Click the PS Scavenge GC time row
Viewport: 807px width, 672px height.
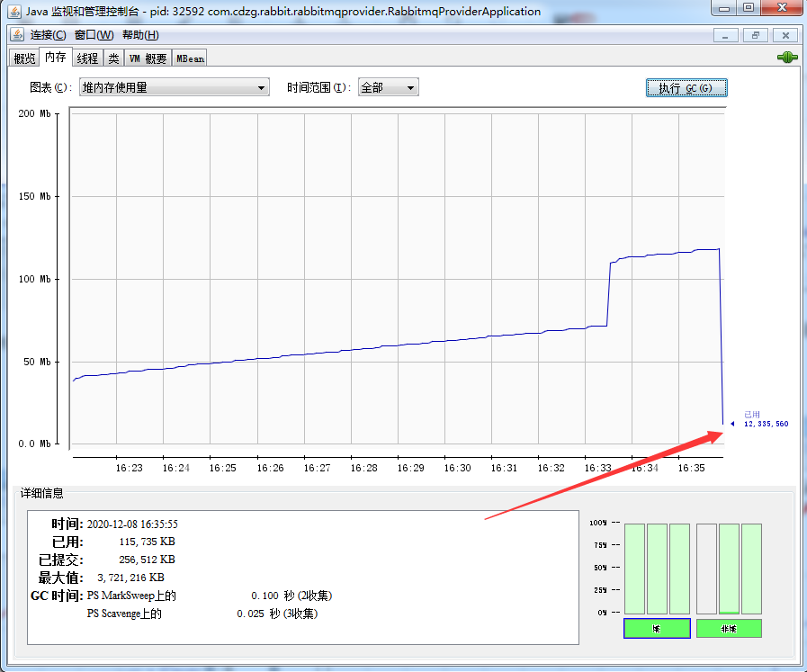(x=202, y=614)
